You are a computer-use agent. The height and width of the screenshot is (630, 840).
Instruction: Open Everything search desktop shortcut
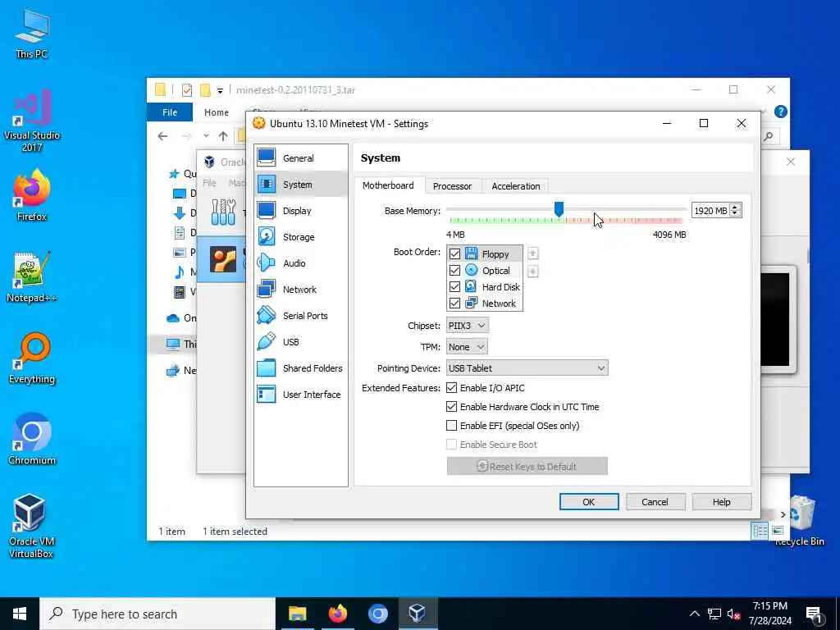click(x=32, y=358)
